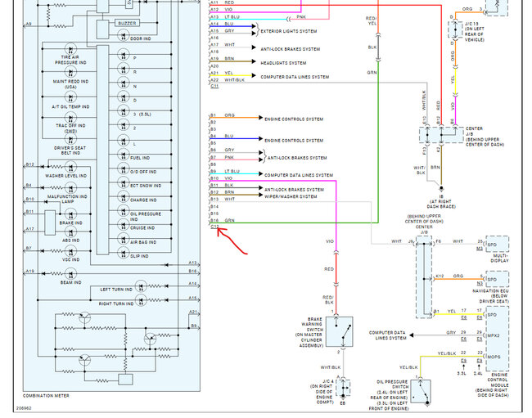
Task: Click the C12 connector label
Action: [x=214, y=227]
